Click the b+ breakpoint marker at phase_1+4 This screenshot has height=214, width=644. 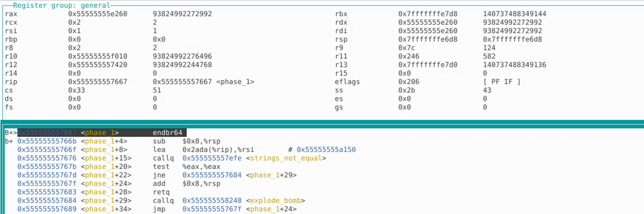(x=9, y=141)
